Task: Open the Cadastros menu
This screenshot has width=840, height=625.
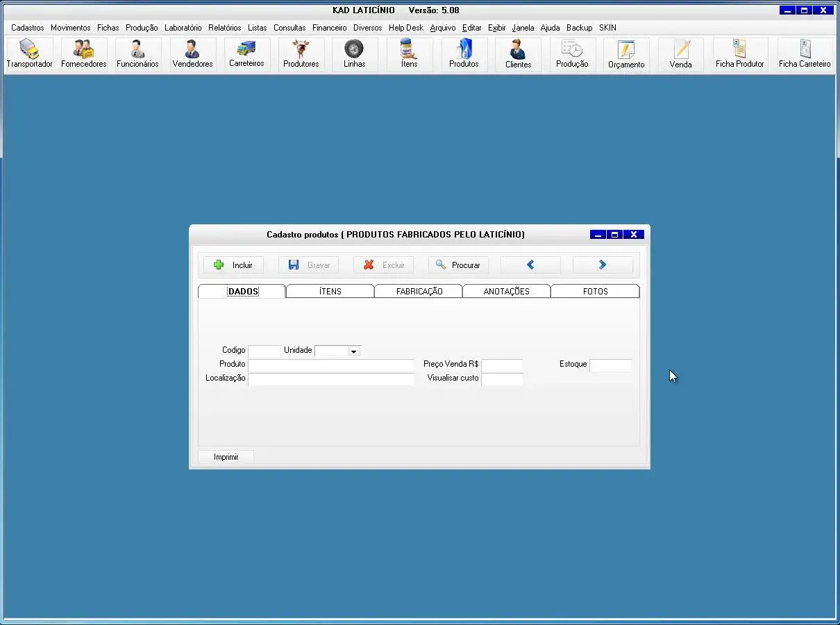Action: (x=28, y=28)
